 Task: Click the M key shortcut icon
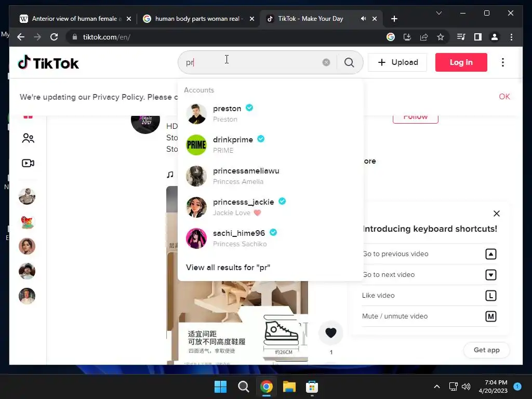coord(490,316)
